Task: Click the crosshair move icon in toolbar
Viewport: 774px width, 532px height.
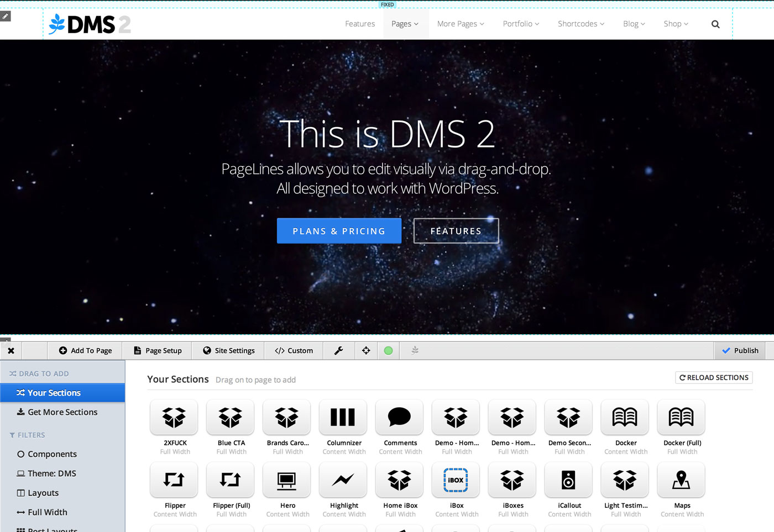Action: pyautogui.click(x=366, y=351)
